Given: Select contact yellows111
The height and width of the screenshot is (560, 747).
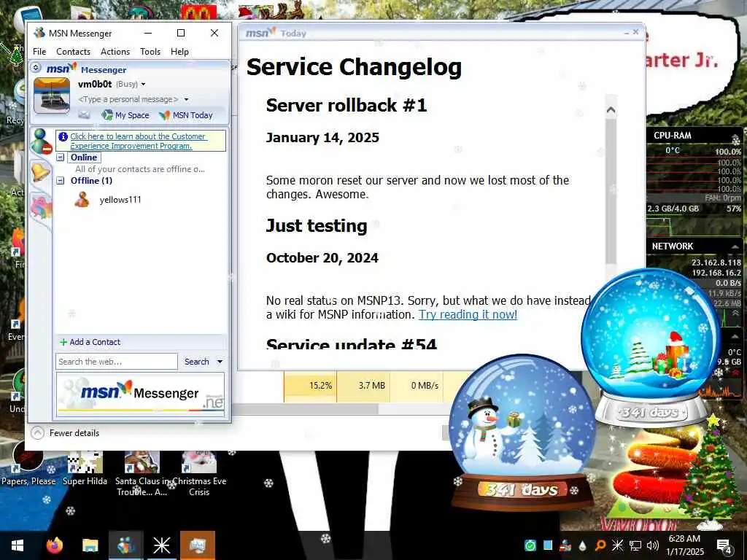Looking at the screenshot, I should point(120,200).
